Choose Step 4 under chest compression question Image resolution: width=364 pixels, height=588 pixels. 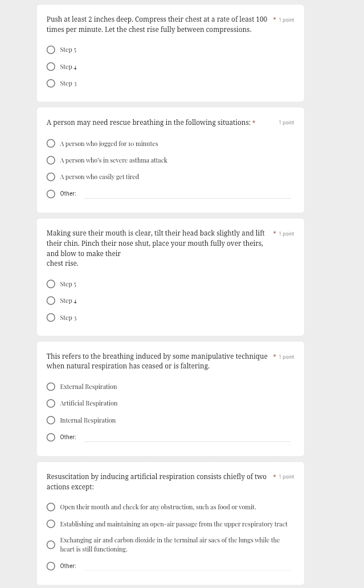(x=51, y=67)
